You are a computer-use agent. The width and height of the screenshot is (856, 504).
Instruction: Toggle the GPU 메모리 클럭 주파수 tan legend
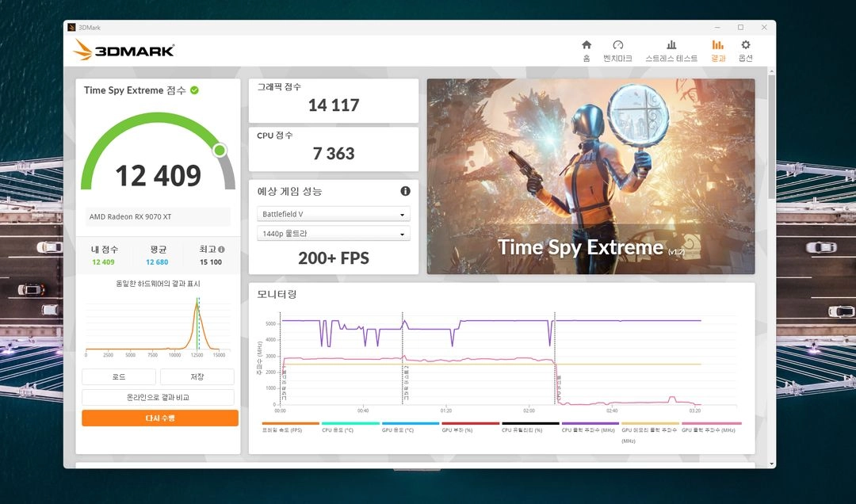[650, 431]
